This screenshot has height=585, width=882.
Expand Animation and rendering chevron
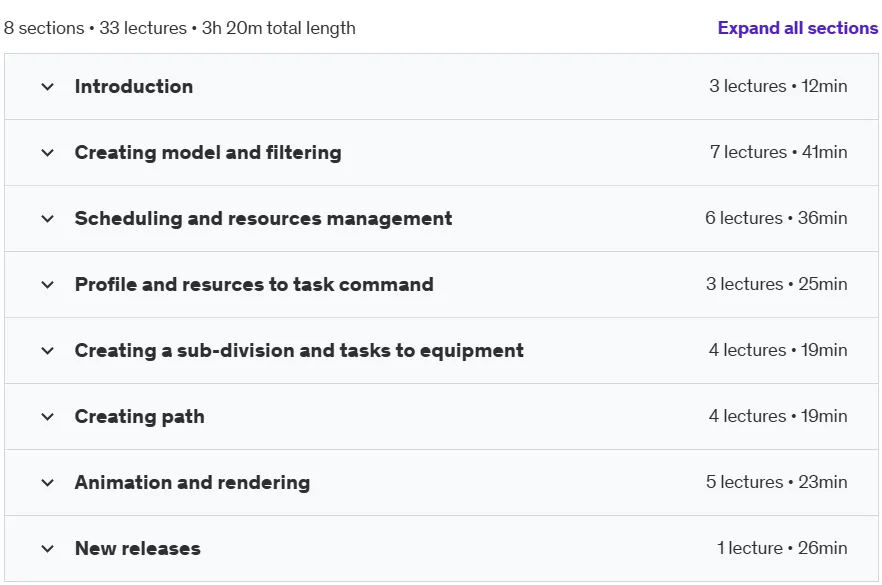pyautogui.click(x=48, y=483)
